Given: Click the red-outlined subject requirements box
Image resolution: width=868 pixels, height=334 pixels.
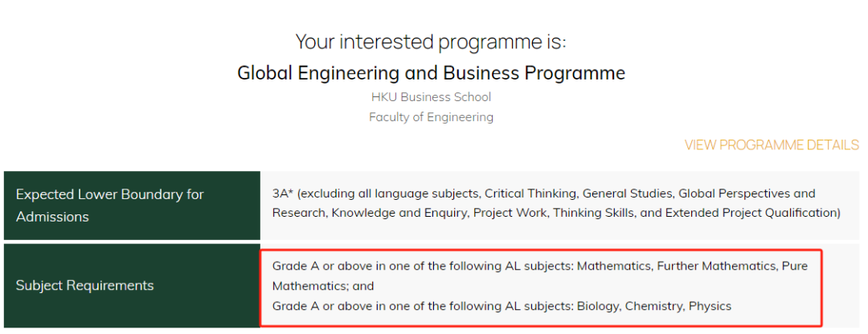Looking at the screenshot, I should coord(542,287).
